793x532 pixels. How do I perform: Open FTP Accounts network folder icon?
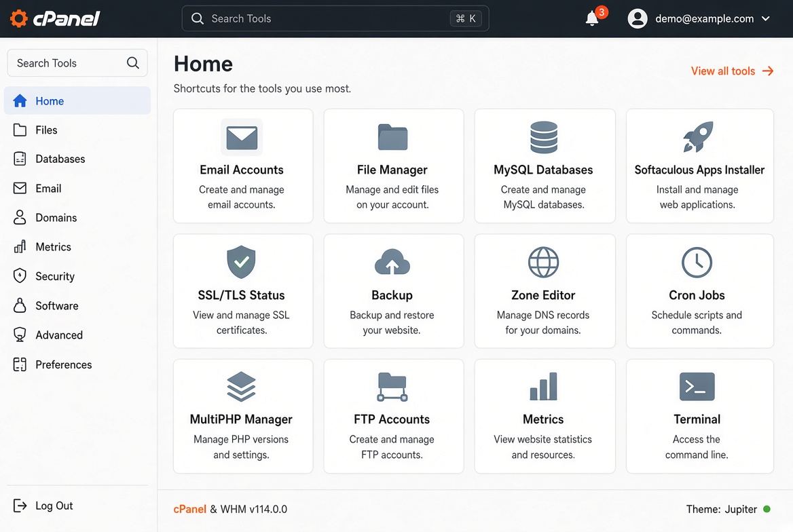392,386
